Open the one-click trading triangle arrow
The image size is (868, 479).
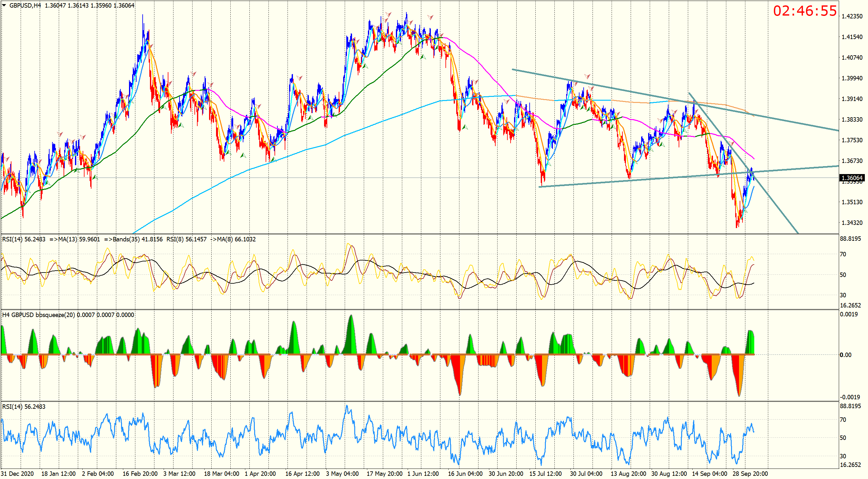point(4,5)
